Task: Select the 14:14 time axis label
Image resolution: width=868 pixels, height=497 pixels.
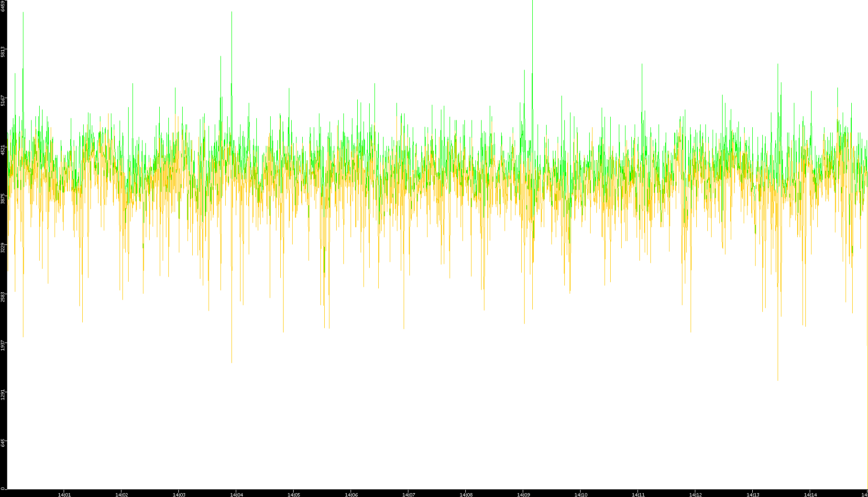Action: click(810, 495)
